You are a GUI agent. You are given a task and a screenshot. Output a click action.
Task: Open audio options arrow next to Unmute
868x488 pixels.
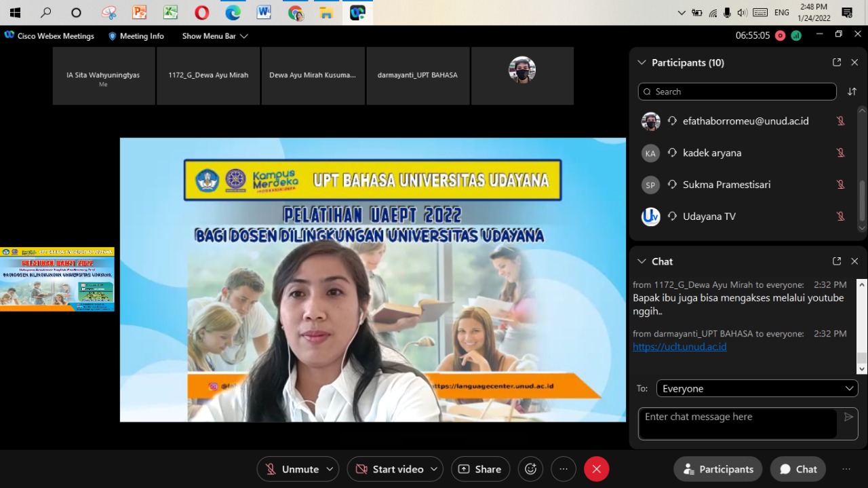[330, 469]
